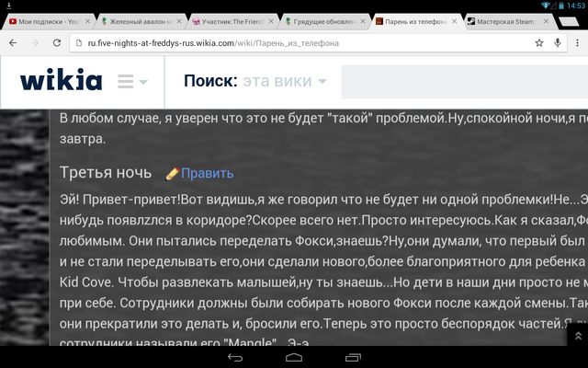Screen dimensions: 588x368
Task: Click the 'Третья ночь' section heading
Action: coord(106,173)
